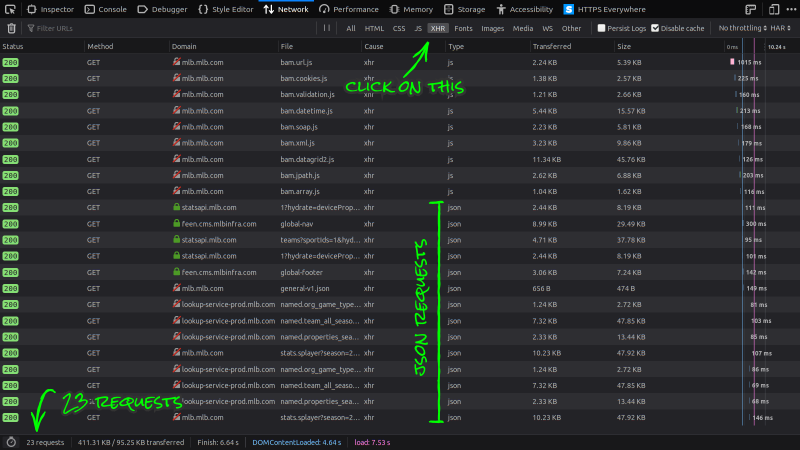Screen dimensions: 800x450
Task: Click the 1015 ms waterfall bar
Action: tap(732, 62)
